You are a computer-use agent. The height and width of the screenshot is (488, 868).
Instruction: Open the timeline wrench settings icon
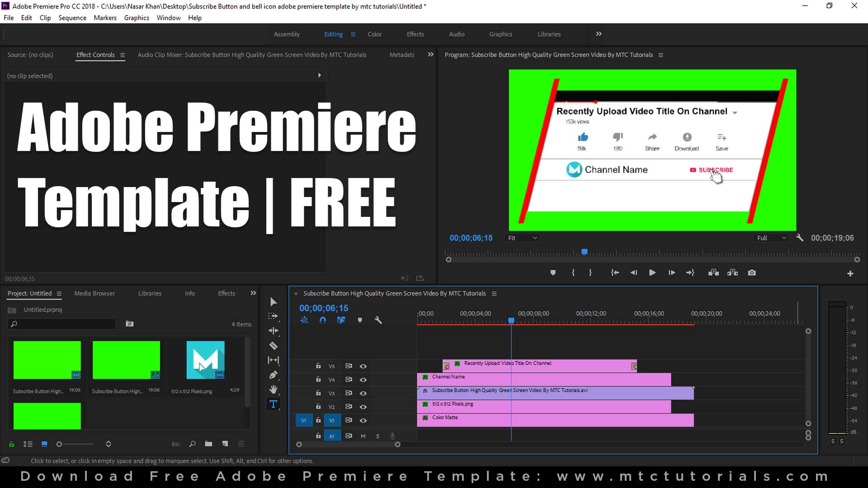point(378,320)
